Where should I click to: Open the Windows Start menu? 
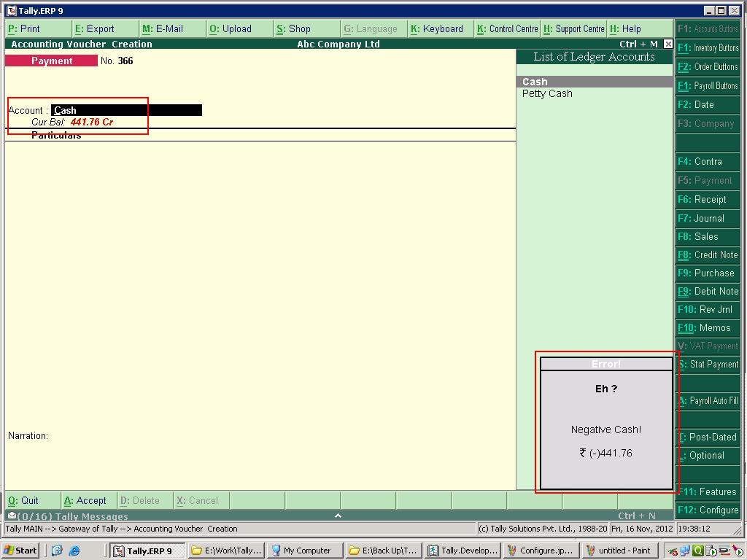pyautogui.click(x=20, y=551)
